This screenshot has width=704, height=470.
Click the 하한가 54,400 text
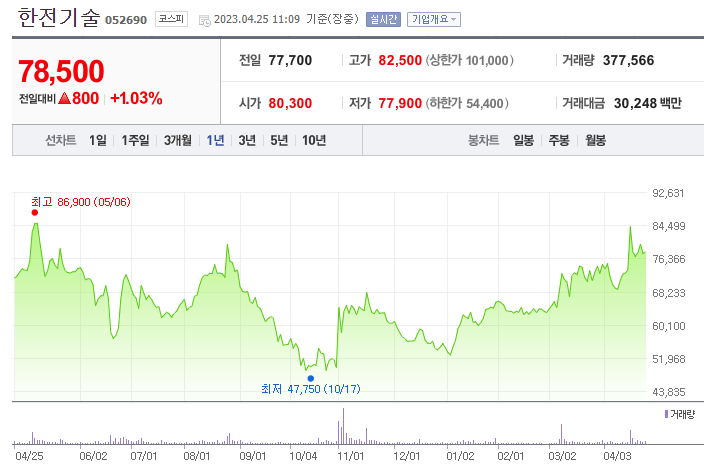[x=467, y=103]
